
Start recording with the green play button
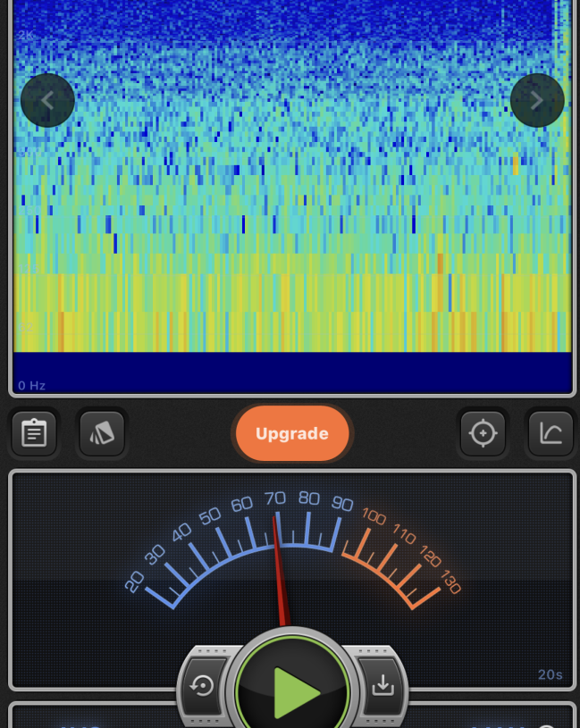(291, 690)
